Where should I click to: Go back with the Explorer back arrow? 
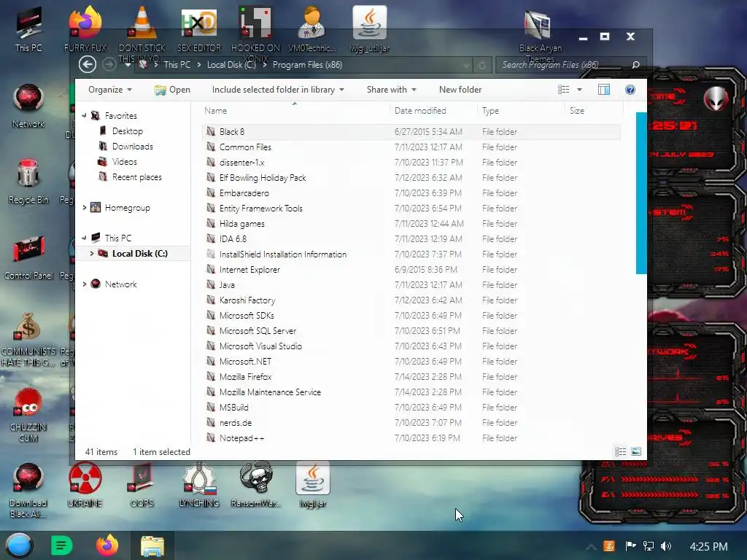tap(88, 64)
